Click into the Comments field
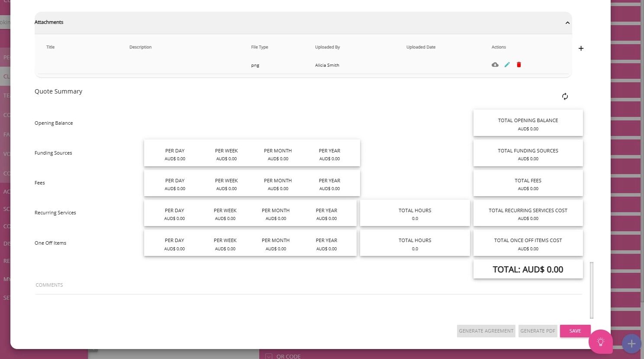This screenshot has height=359, width=644. [x=309, y=285]
